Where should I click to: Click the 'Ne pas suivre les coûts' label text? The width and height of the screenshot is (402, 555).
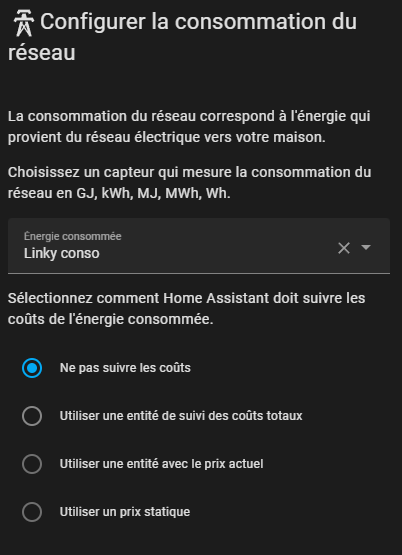(x=125, y=368)
